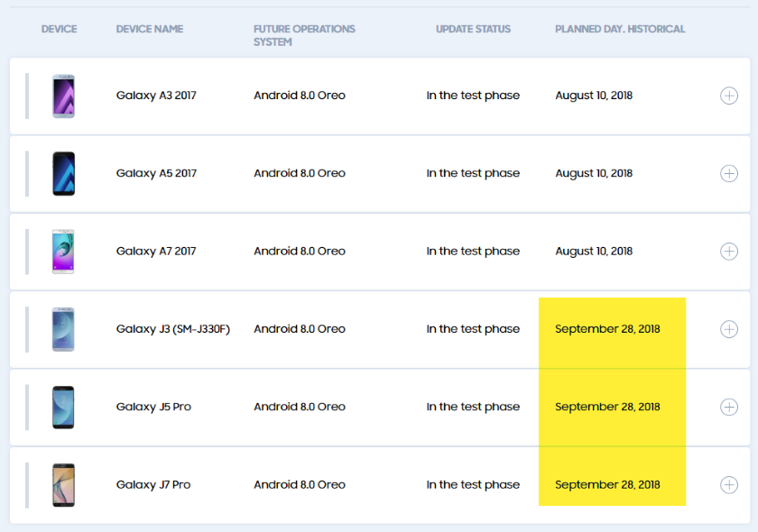The image size is (758, 532).
Task: Click 'In the test phase' for Galaxy A5 2017
Action: [473, 173]
